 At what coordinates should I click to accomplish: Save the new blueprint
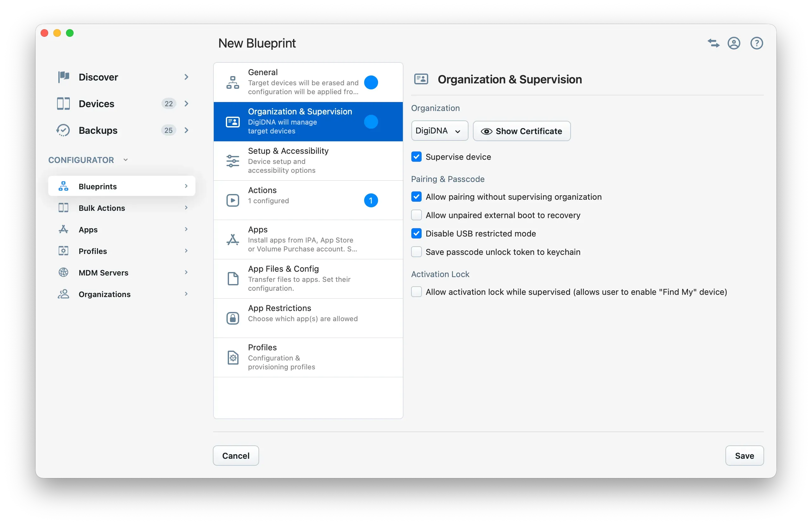pyautogui.click(x=744, y=456)
